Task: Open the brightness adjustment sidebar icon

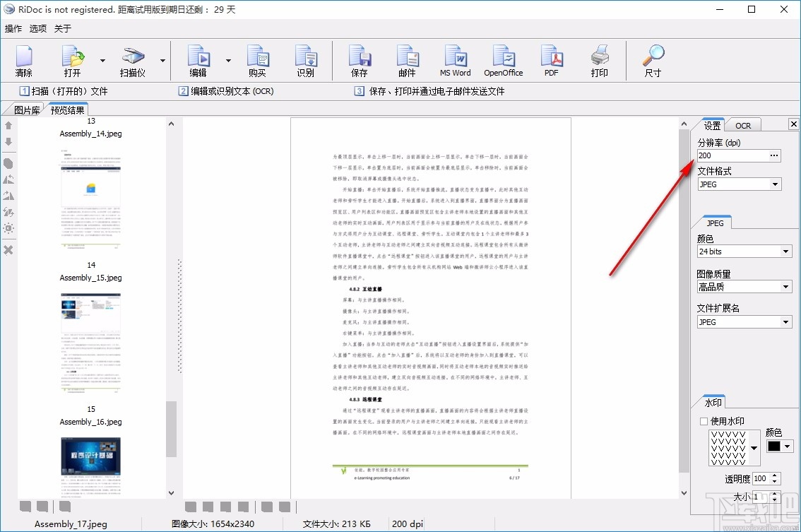Action: click(x=8, y=228)
